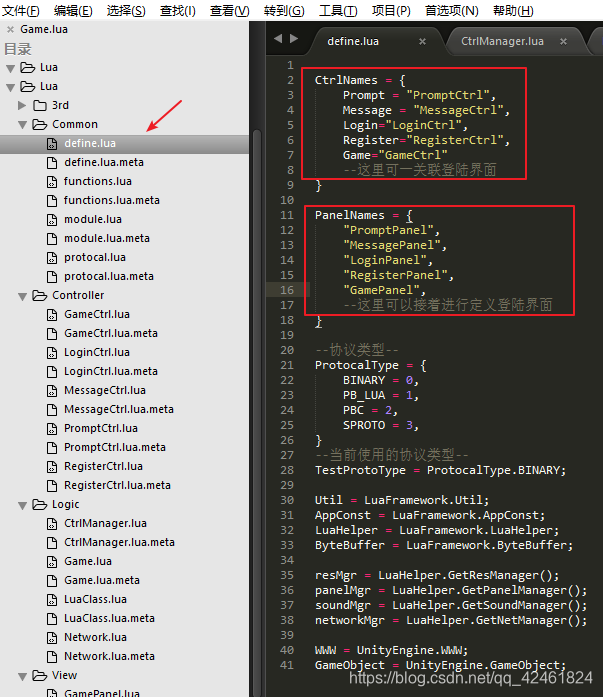The image size is (603, 697).
Task: Click the LoginCtrl.lua file icon
Action: point(52,353)
